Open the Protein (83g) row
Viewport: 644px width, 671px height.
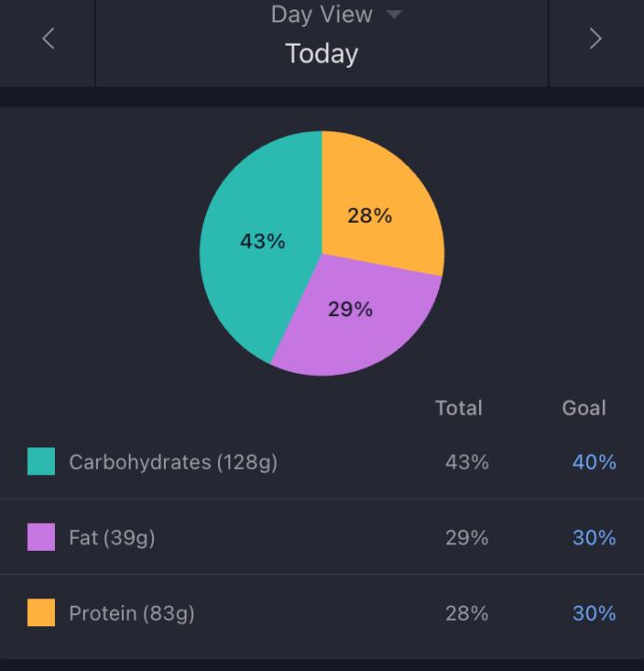tap(131, 613)
